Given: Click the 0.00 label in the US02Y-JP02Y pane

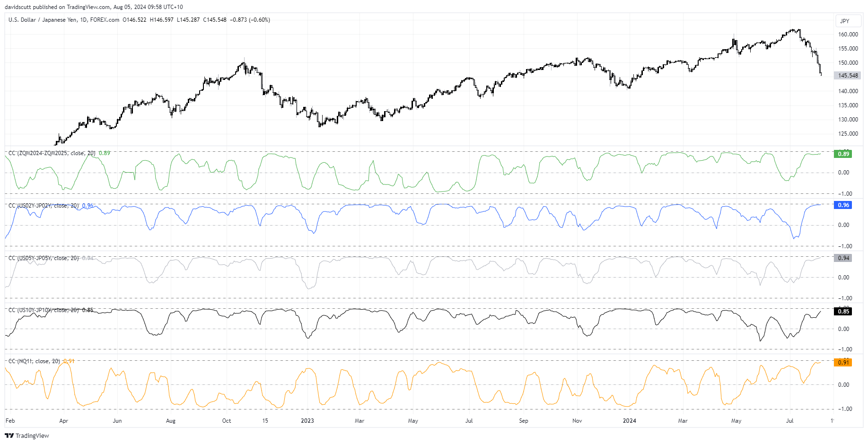Looking at the screenshot, I should [x=844, y=225].
